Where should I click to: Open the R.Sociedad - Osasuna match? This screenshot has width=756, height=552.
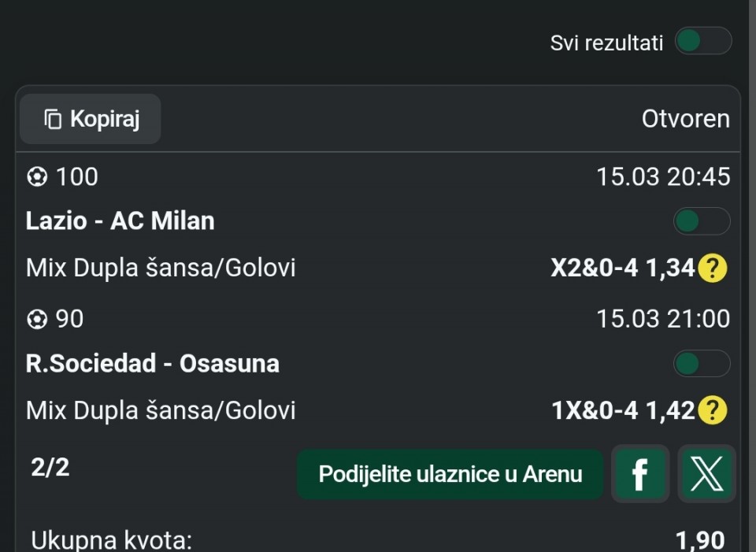point(152,364)
